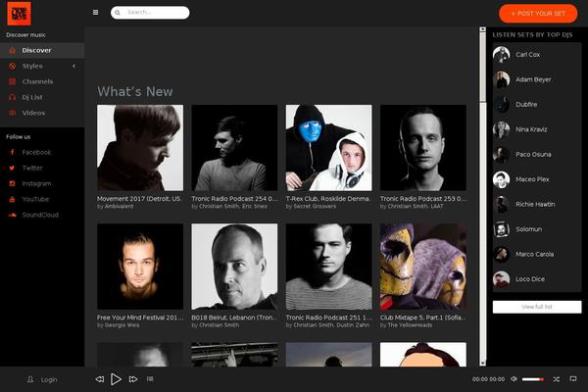Viewport: 588px width, 392px height.
Task: Click the Maceo Plex avatar
Action: pos(502,179)
